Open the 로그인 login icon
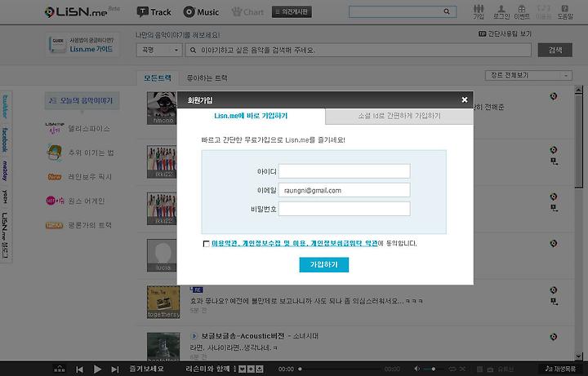The image size is (588, 376). 501,12
